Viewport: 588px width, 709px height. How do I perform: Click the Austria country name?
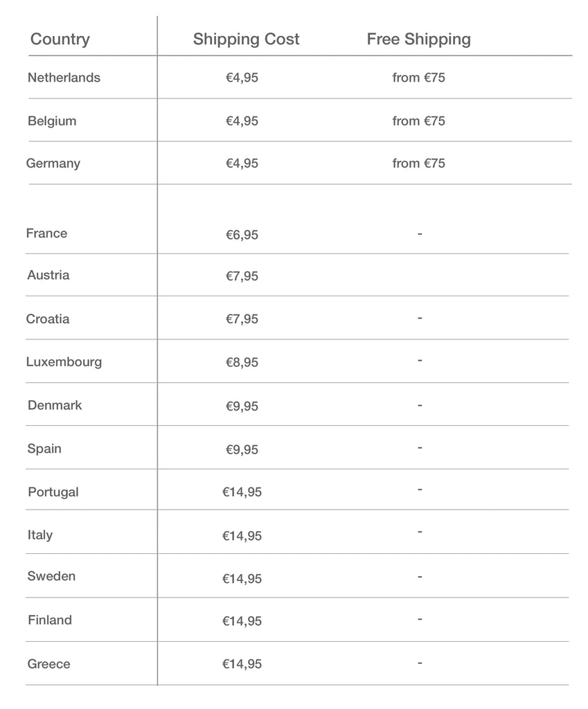[x=48, y=275]
